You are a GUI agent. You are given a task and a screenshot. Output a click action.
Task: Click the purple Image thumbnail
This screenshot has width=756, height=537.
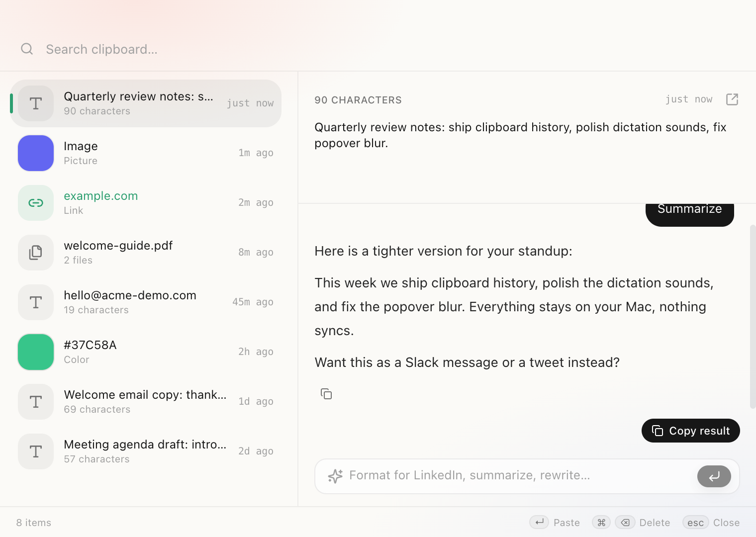(x=36, y=153)
